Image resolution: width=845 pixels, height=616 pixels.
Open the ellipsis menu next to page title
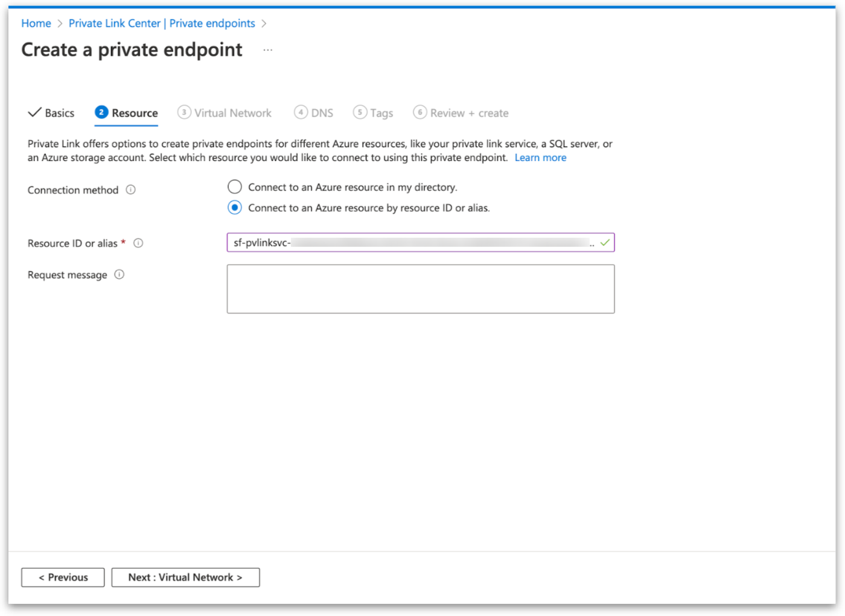point(268,50)
